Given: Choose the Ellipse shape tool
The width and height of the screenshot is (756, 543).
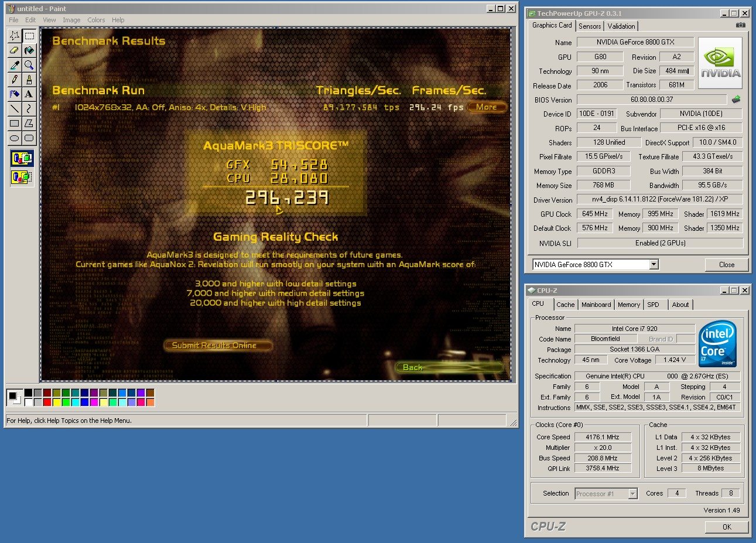Looking at the screenshot, I should pos(15,138).
